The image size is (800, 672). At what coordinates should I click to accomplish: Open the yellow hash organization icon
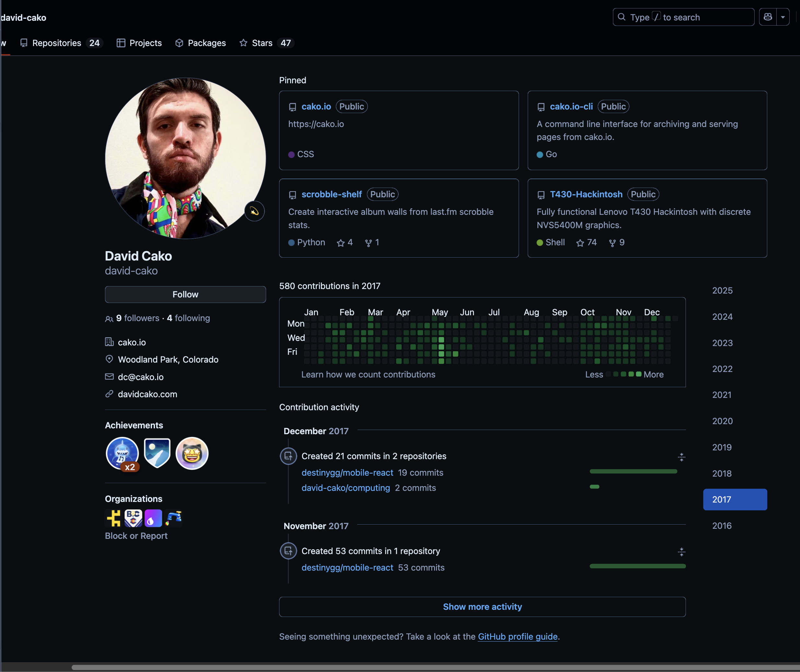pyautogui.click(x=113, y=518)
